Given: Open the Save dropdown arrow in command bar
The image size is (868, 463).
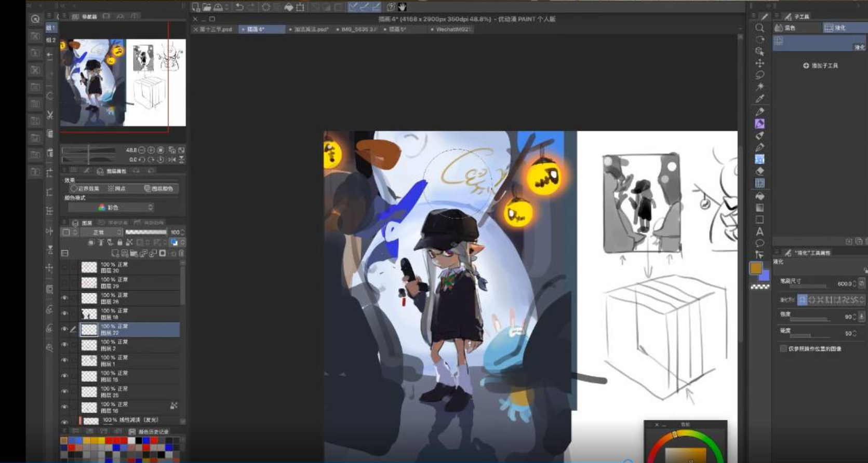Looking at the screenshot, I should point(227,7).
